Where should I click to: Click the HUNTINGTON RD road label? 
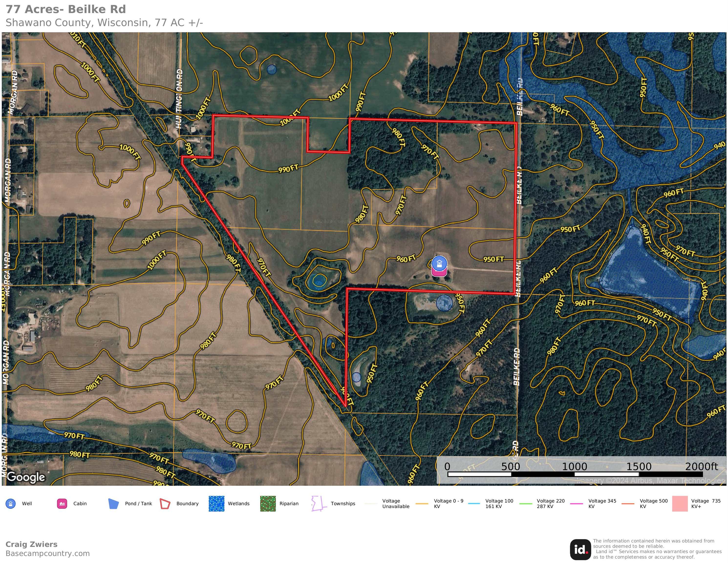coord(179,99)
